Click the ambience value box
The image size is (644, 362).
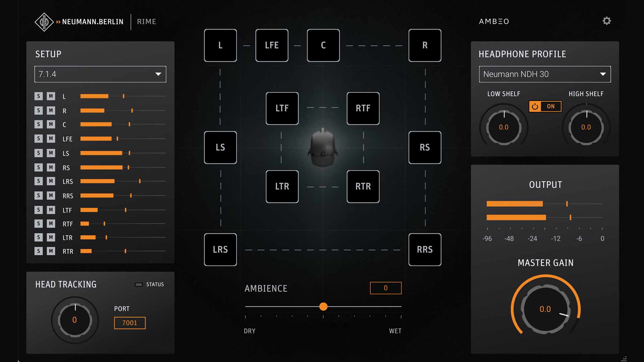coord(385,288)
